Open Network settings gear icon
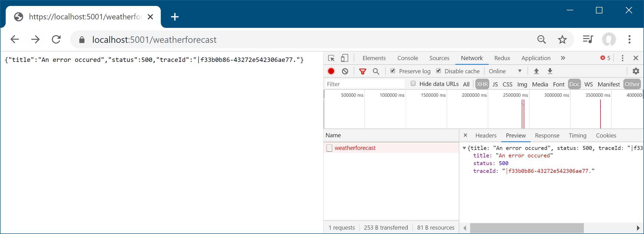Viewport: 644px width, 234px height. click(x=636, y=71)
